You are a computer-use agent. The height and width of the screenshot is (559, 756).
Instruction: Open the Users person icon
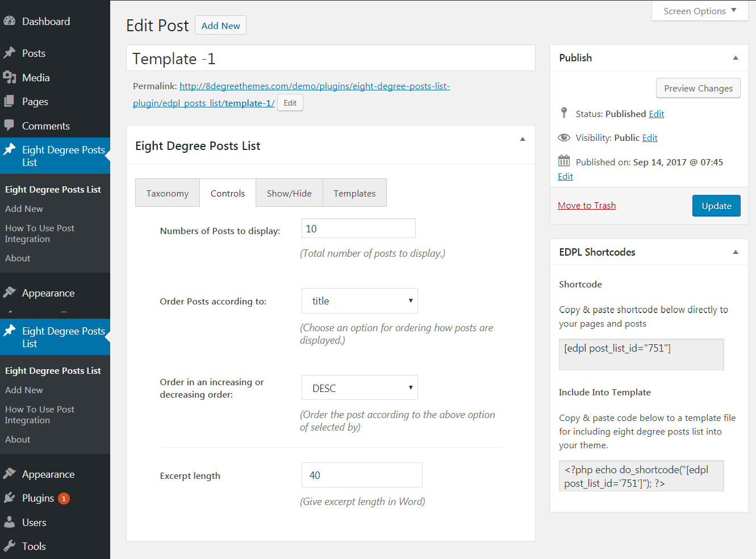click(x=9, y=522)
